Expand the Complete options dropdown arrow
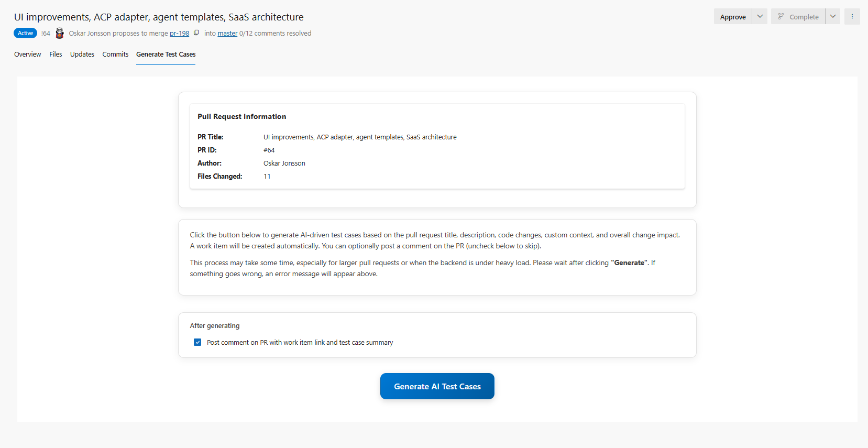The image size is (868, 448). point(832,17)
